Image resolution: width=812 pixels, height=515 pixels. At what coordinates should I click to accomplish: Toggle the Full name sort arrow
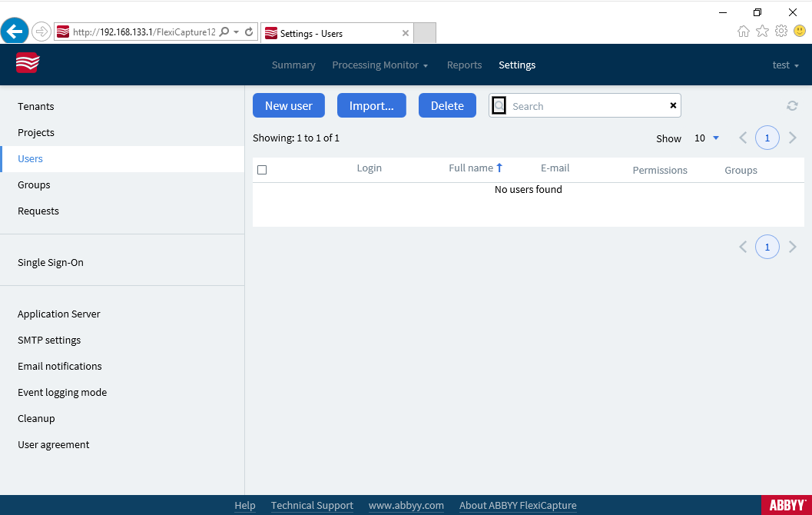pos(499,168)
